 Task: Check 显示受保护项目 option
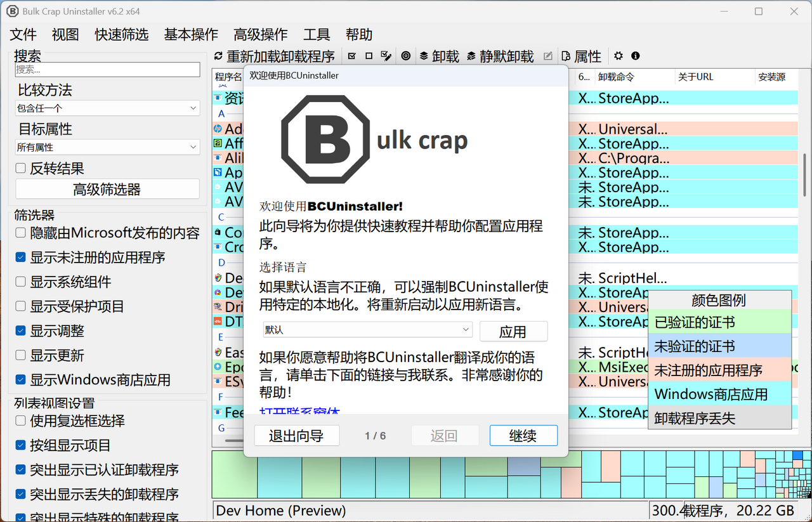point(21,306)
